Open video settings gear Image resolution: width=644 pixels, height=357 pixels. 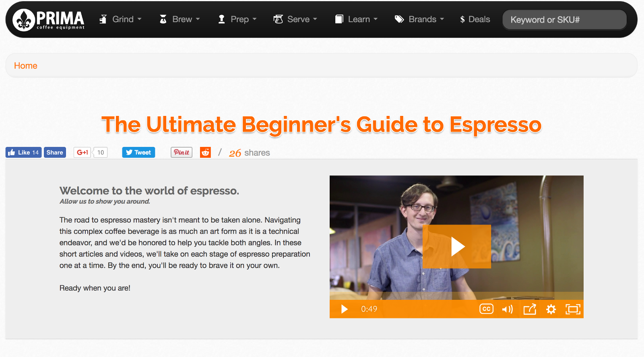tap(551, 309)
